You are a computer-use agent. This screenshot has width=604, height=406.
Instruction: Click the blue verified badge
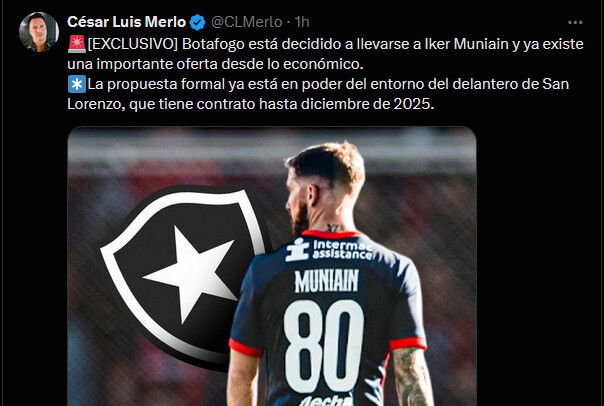click(198, 22)
